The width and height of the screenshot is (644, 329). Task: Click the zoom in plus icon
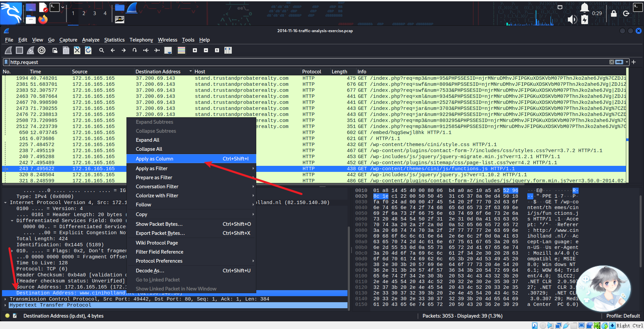[195, 50]
